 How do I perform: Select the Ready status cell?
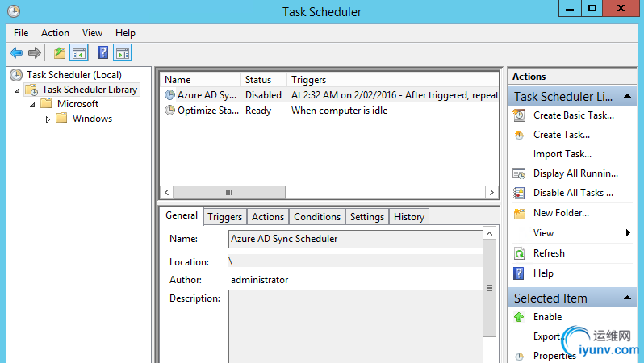tap(258, 111)
